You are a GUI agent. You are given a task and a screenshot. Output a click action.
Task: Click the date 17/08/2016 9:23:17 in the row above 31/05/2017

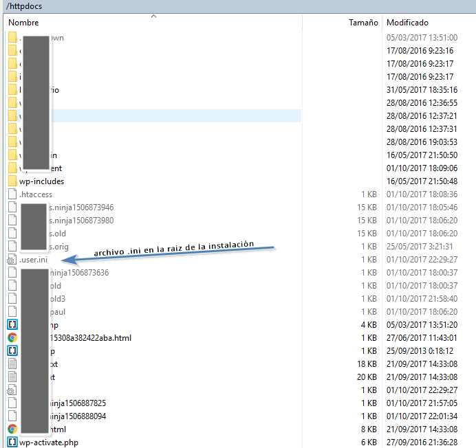pyautogui.click(x=420, y=77)
